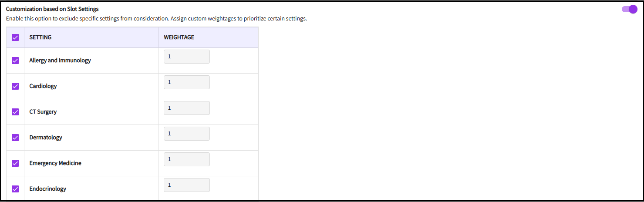
Task: Click the Emergency Medicine row label
Action: click(x=55, y=163)
